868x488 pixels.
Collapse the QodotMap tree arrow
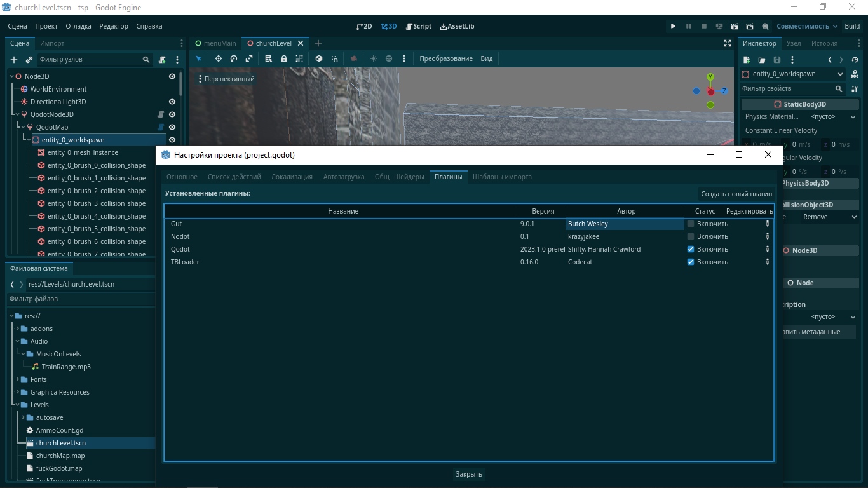[x=23, y=127]
